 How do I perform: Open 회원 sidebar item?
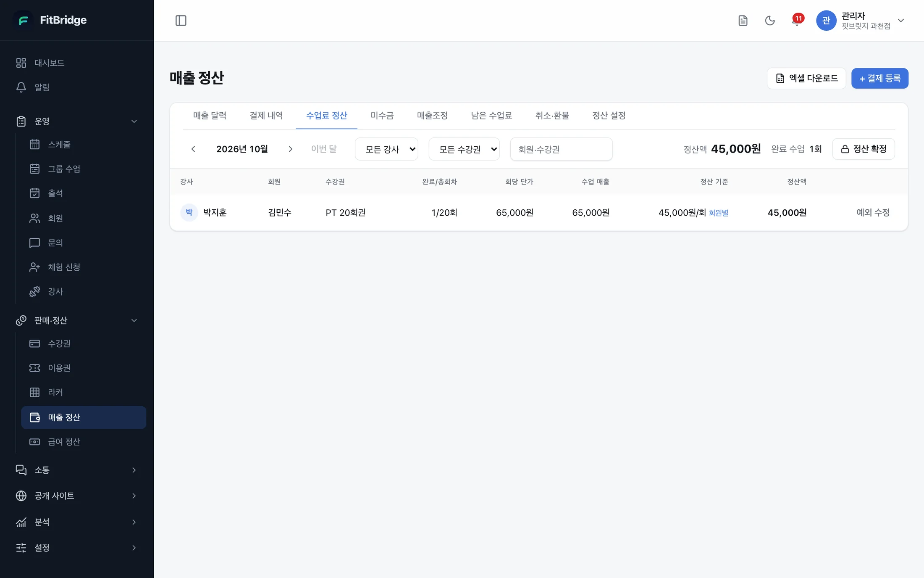point(84,218)
